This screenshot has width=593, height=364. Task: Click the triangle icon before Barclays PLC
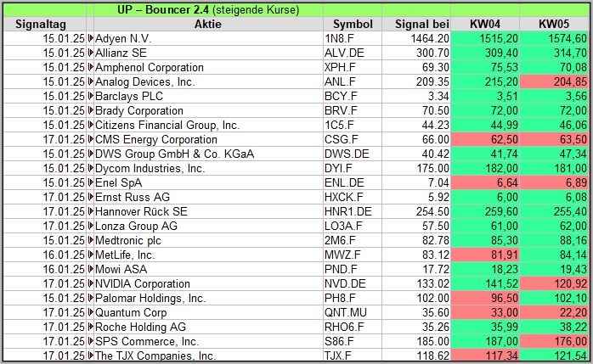point(91,97)
